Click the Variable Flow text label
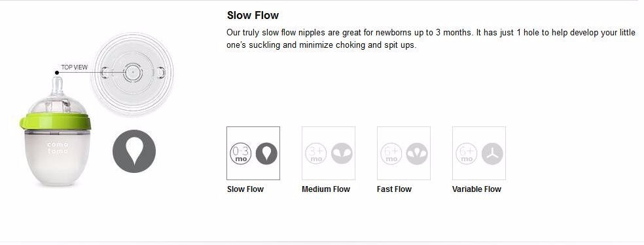644x245 pixels. 476,189
